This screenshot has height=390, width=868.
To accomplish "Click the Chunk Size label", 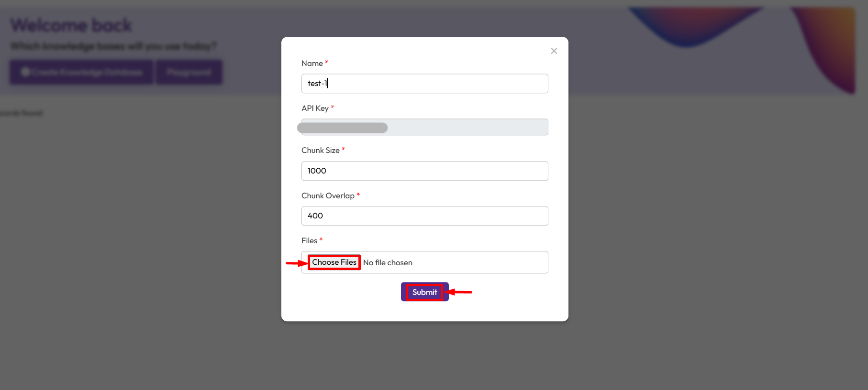I will (x=320, y=151).
